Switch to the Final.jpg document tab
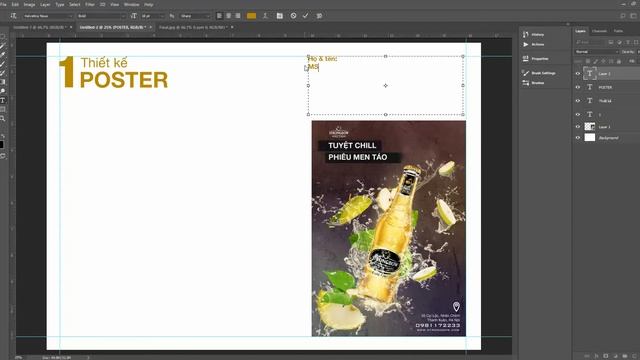Viewport: 640px width, 360px height. tap(193, 27)
